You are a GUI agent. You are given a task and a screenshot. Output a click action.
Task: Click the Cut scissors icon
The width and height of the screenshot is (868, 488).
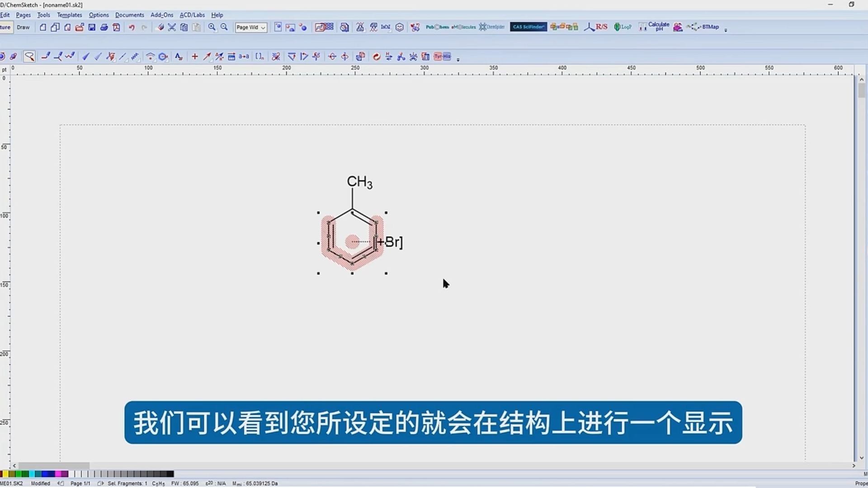click(172, 27)
